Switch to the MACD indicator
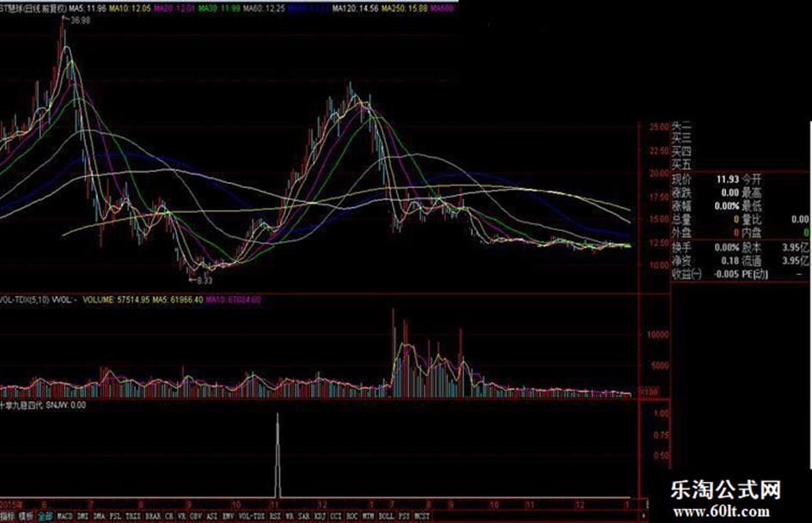Image resolution: width=812 pixels, height=523 pixels. tap(64, 516)
